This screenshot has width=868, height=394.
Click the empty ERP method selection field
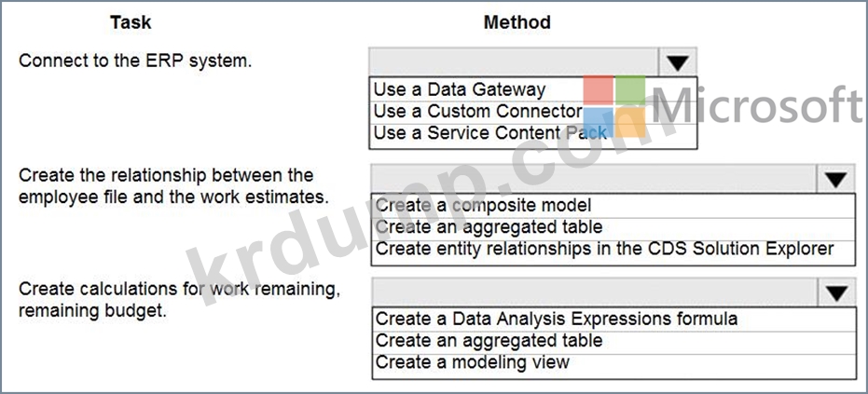pos(514,62)
